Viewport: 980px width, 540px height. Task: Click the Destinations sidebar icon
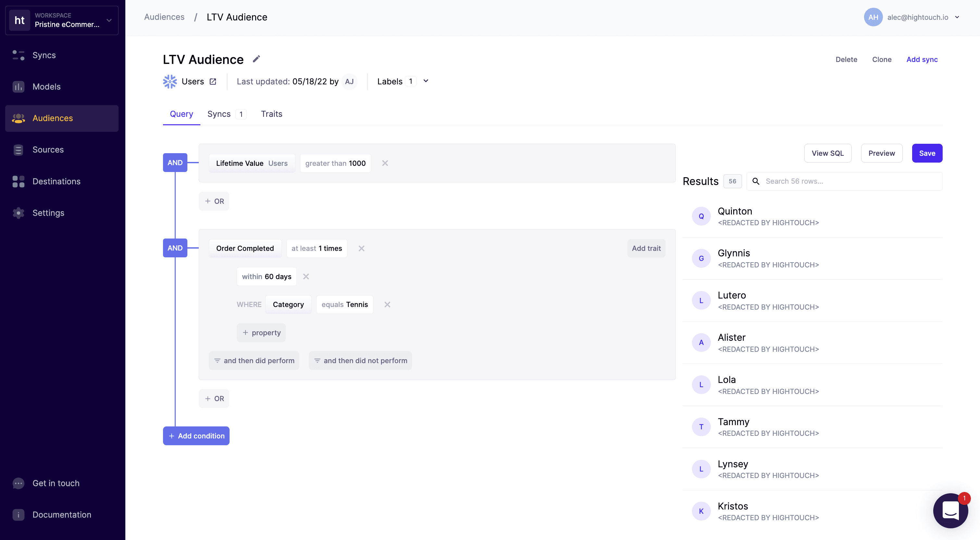click(18, 181)
